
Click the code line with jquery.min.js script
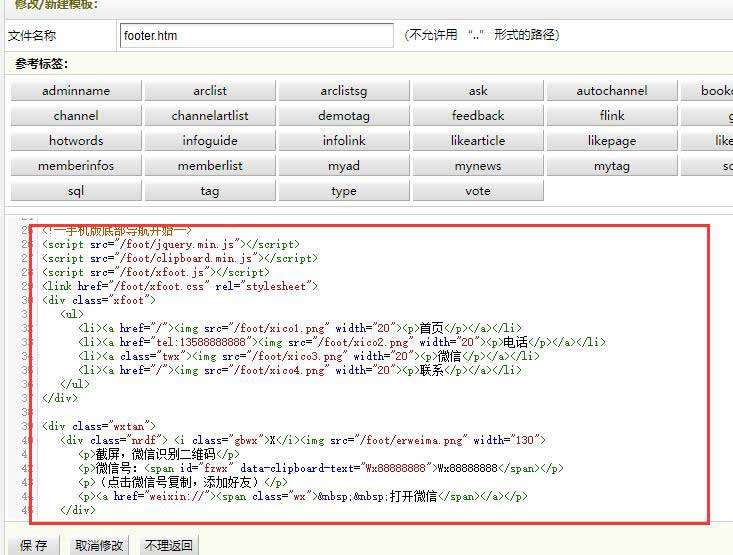pos(171,244)
